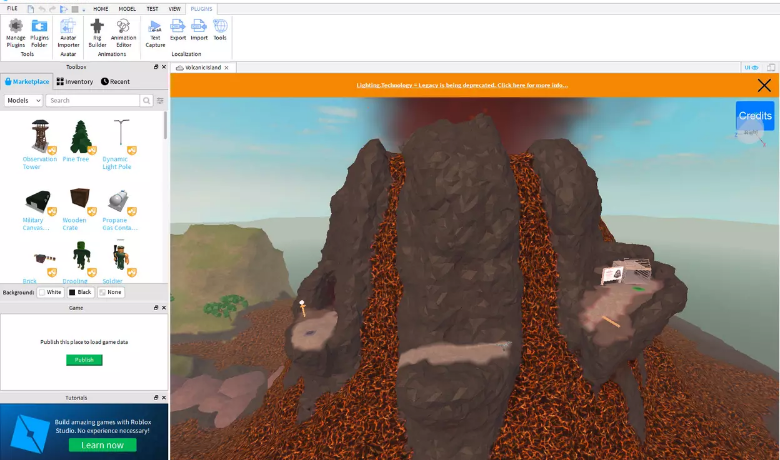Open the quick access bar customize arrow
Viewport: 780px width, 460px height.
tap(84, 10)
